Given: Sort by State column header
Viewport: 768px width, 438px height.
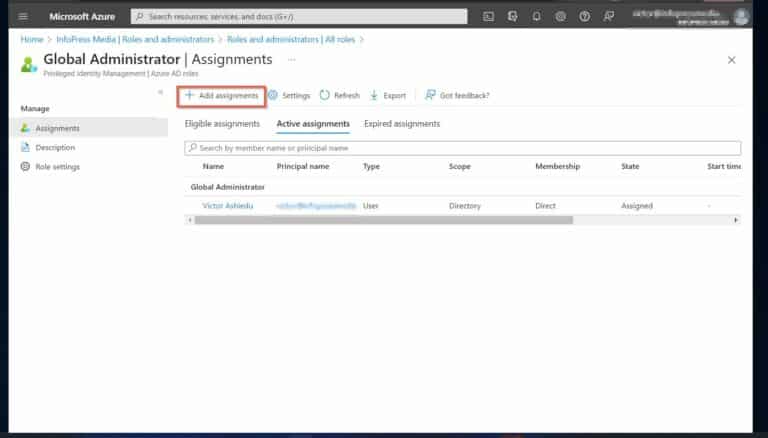Looking at the screenshot, I should pos(630,167).
